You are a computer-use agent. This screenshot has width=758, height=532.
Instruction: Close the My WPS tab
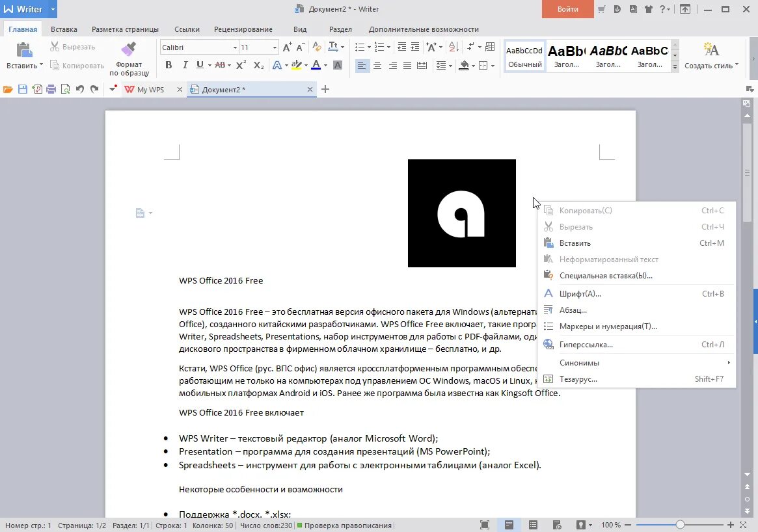(x=180, y=89)
